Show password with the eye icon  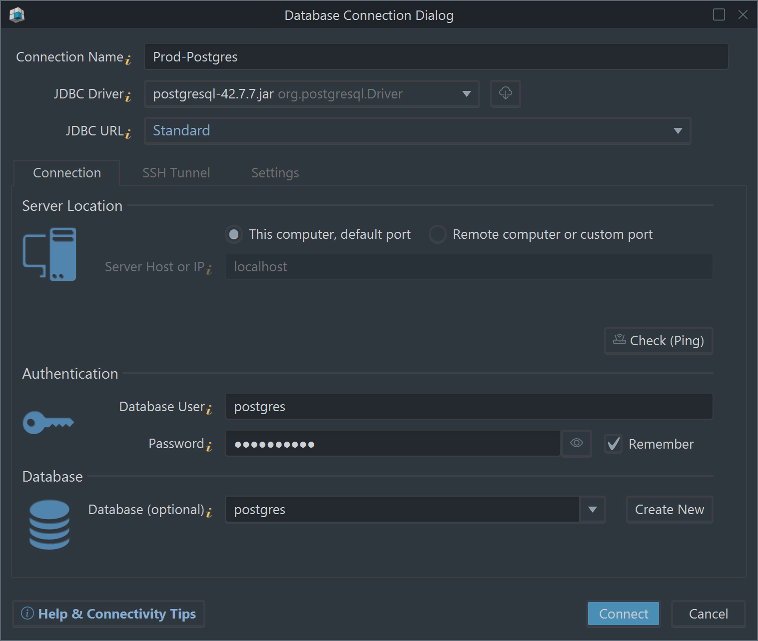coord(576,443)
